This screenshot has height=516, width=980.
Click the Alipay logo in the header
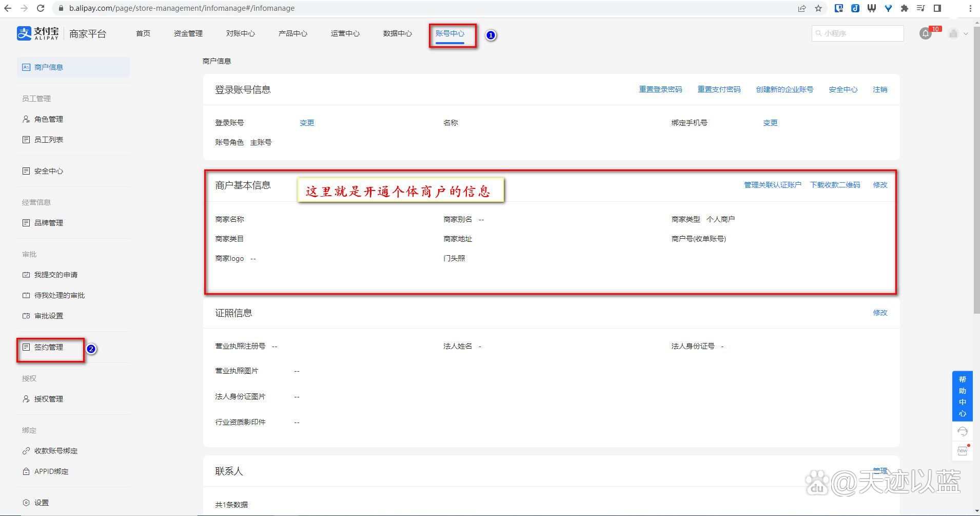38,33
